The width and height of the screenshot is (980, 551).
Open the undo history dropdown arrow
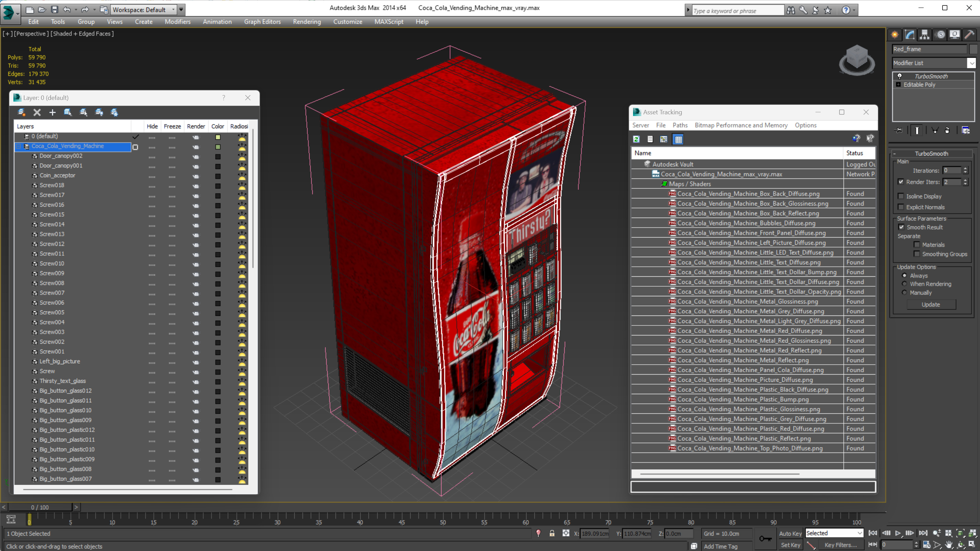(x=76, y=10)
